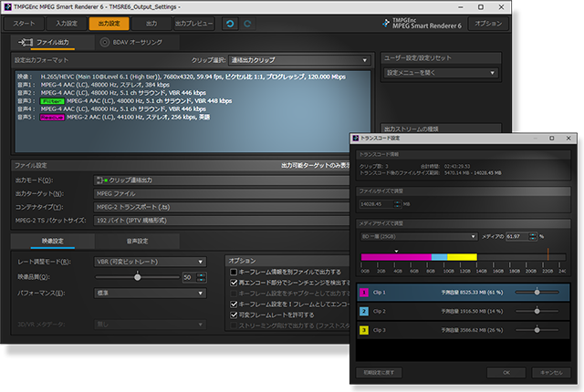Viewport: 584px width, 392px height.
Task: Click the green Filter badge on 音声3
Action: (52, 101)
